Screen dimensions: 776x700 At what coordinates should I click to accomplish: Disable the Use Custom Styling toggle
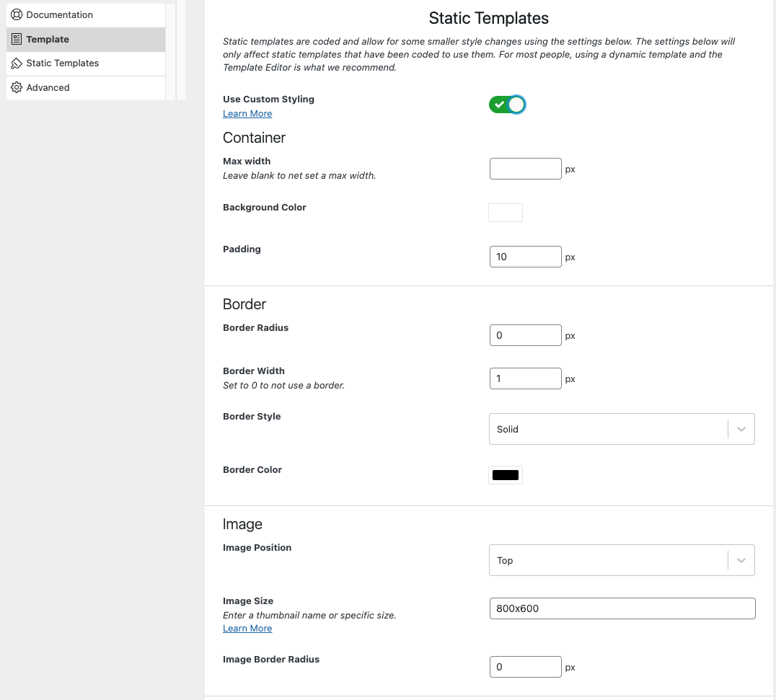507,105
